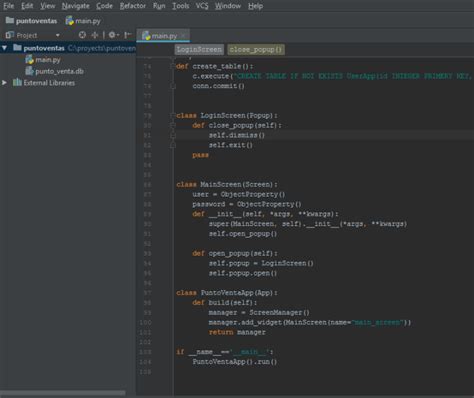Click 'class MainScreen(Screen):' line
Image resolution: width=474 pixels, height=398 pixels.
227,185
